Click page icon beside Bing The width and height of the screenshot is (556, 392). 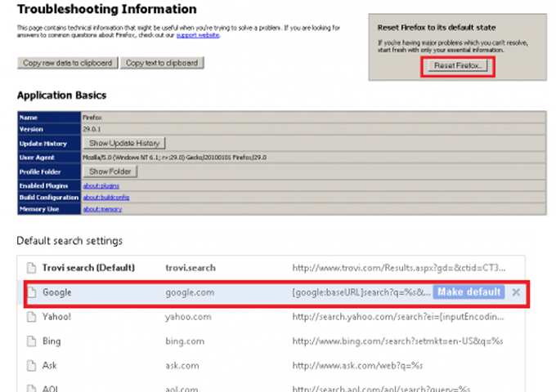tap(32, 341)
